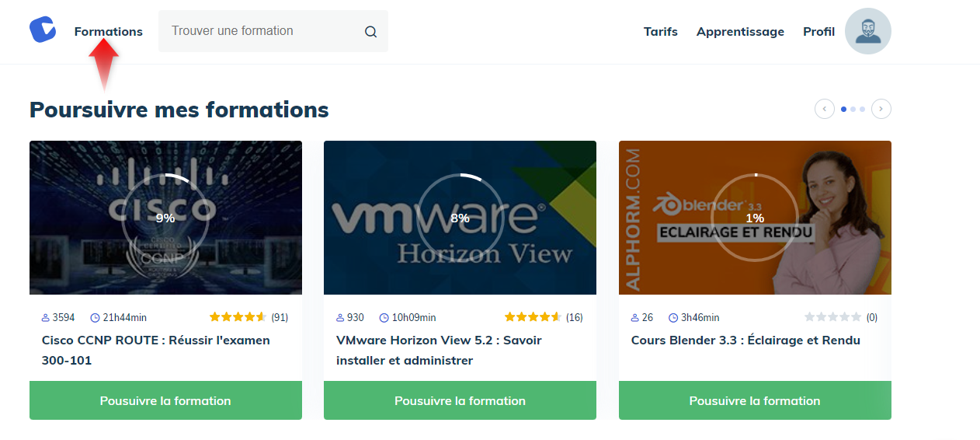
Task: Click the 21h44min duration text
Action: [x=124, y=318]
